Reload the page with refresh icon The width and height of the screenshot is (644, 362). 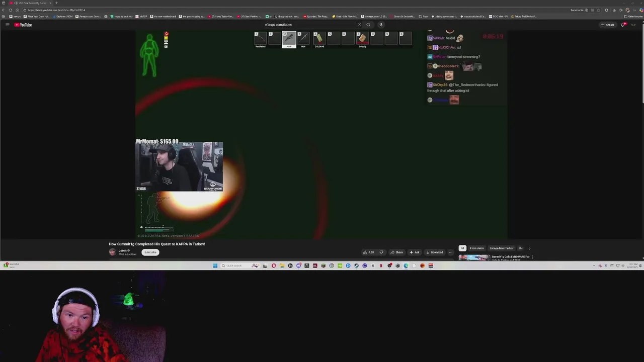point(10,10)
